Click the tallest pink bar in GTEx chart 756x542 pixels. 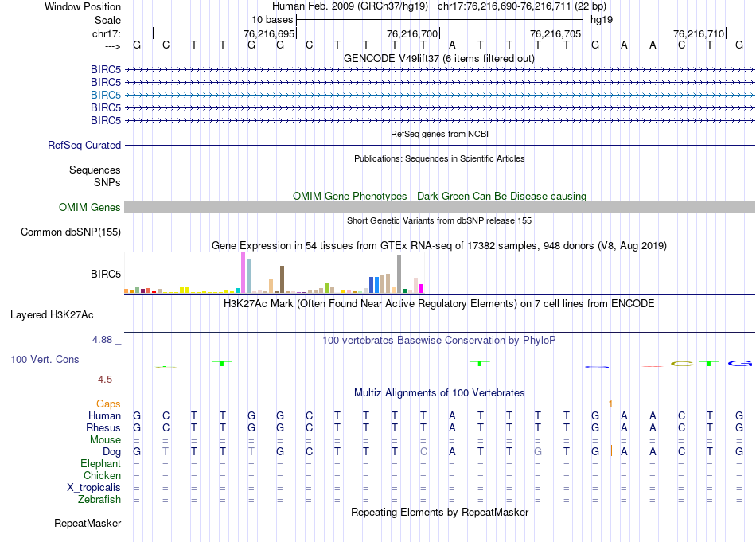[243, 272]
